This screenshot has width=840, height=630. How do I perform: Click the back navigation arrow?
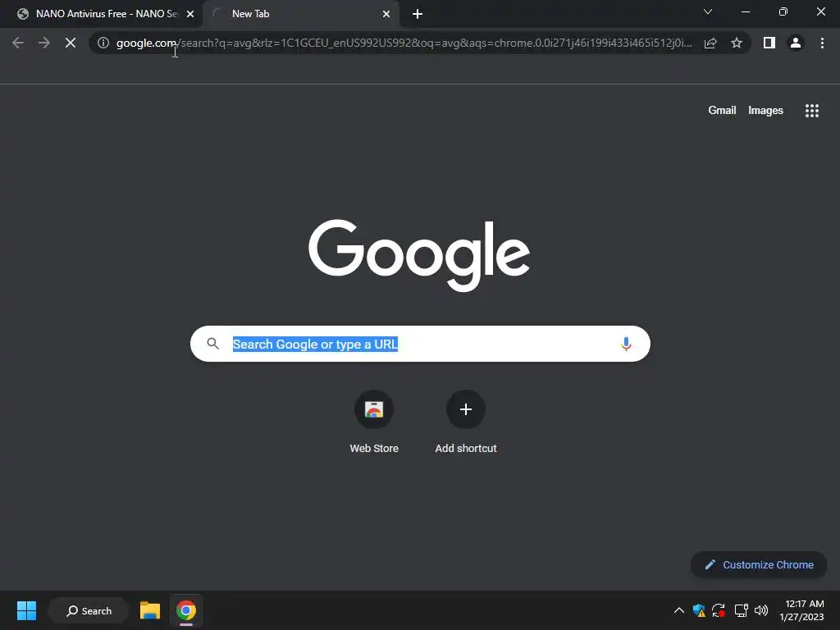pos(18,43)
